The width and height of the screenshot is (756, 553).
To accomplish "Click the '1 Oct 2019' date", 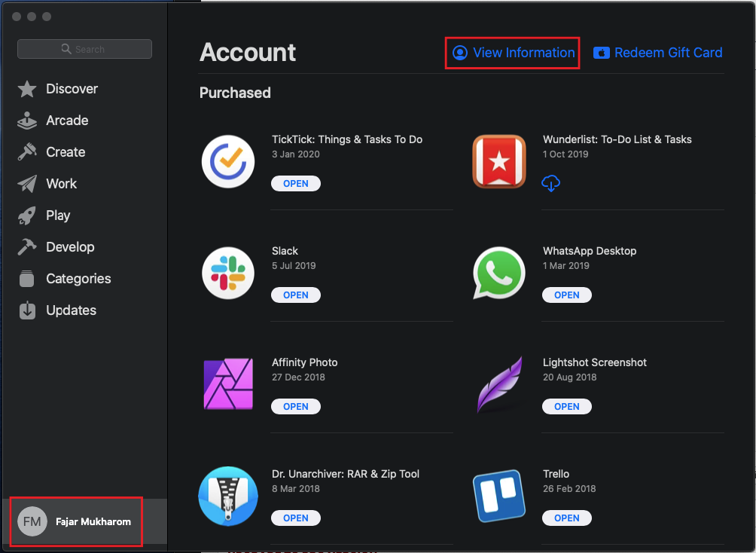I will (x=565, y=154).
